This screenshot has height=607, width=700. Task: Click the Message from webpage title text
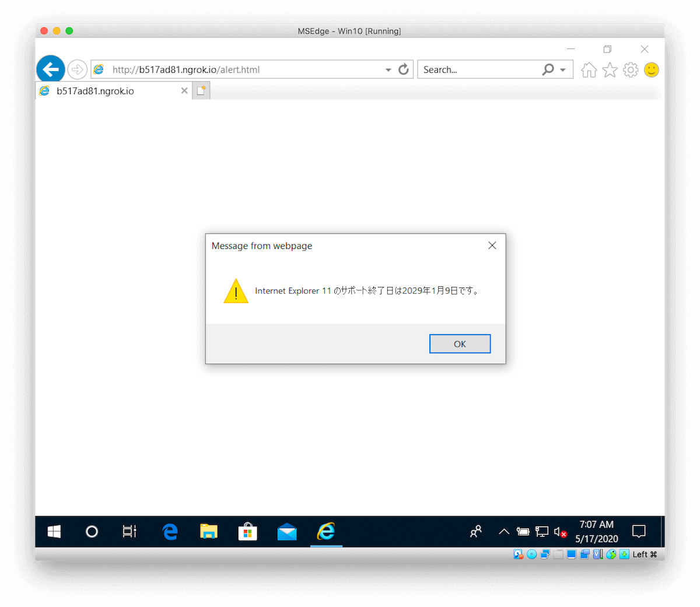262,245
